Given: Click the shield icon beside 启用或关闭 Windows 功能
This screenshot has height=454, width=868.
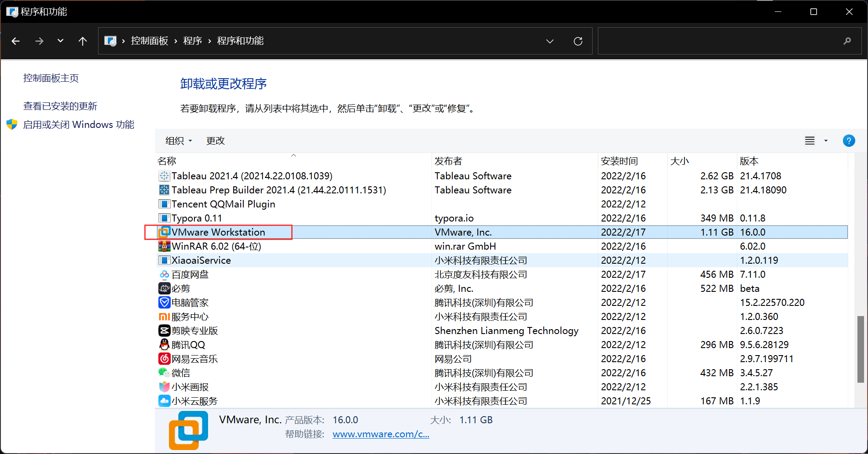Looking at the screenshot, I should point(11,124).
